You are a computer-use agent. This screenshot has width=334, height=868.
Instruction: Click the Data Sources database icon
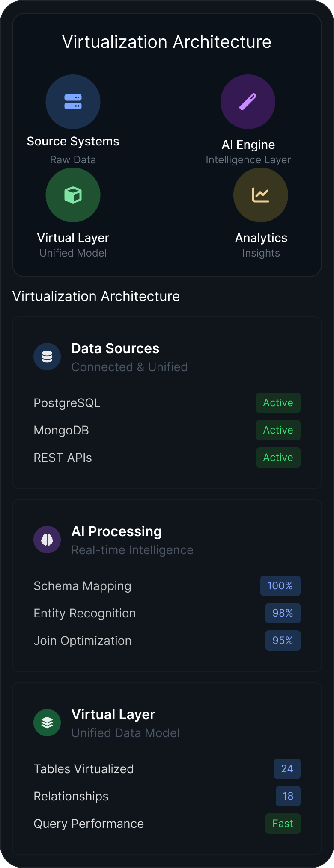(x=47, y=357)
